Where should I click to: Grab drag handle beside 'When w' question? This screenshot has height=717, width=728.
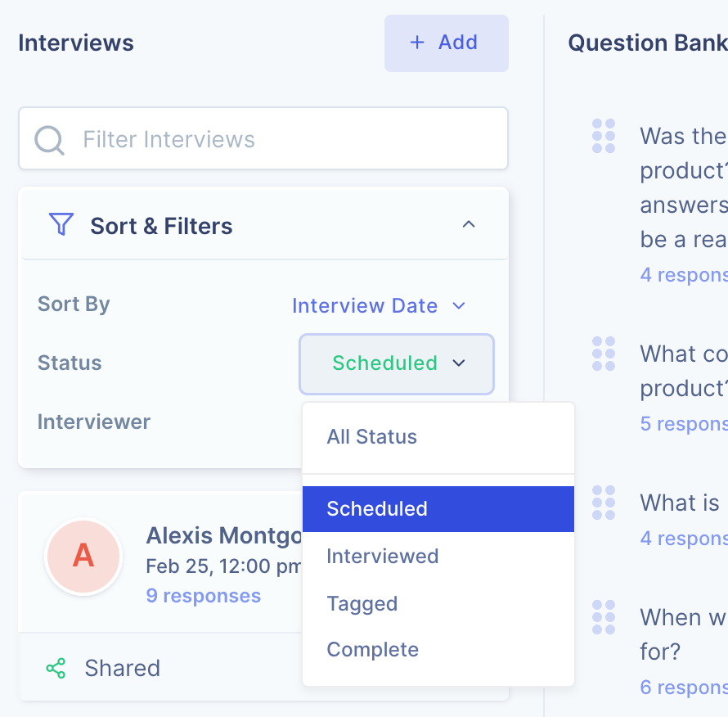tap(604, 617)
